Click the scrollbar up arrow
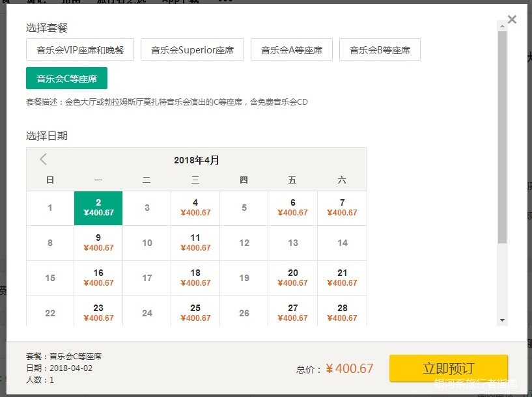 [502, 27]
